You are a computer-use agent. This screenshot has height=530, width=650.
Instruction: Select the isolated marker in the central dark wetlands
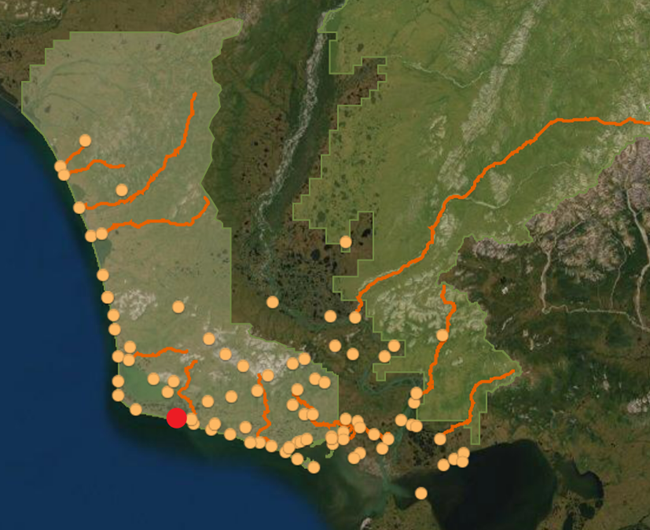click(x=272, y=301)
